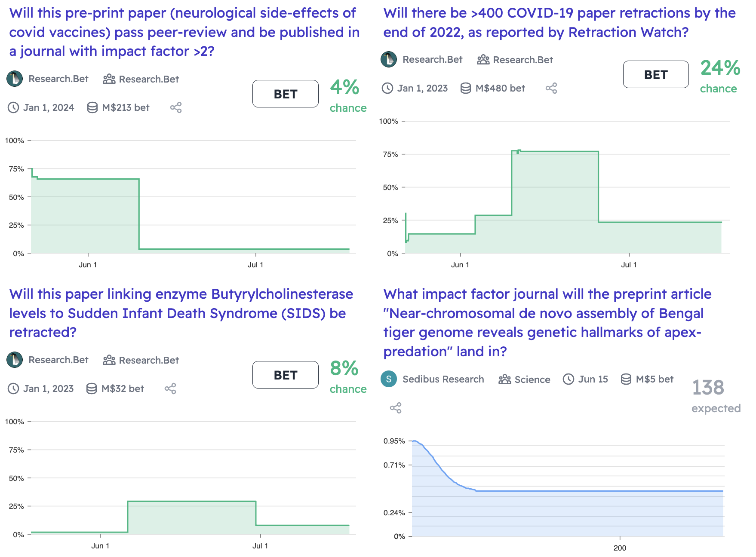Click share icon on covid vaccine preprint market
This screenshot has width=756, height=557.
click(x=176, y=107)
